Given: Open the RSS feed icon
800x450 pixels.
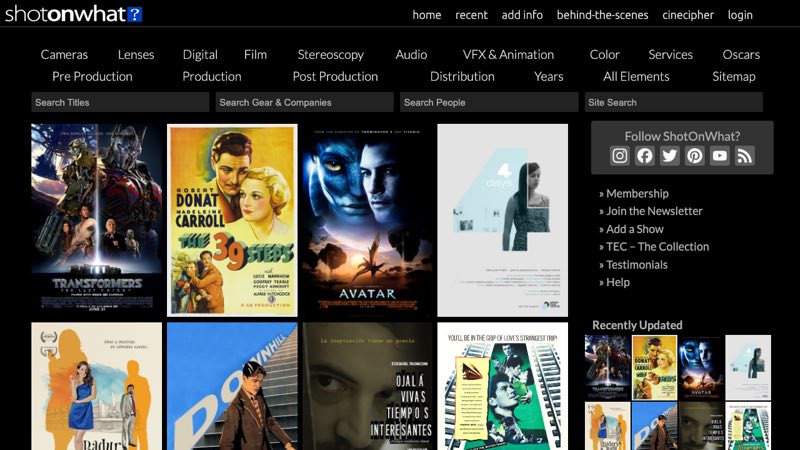Looking at the screenshot, I should coord(744,156).
